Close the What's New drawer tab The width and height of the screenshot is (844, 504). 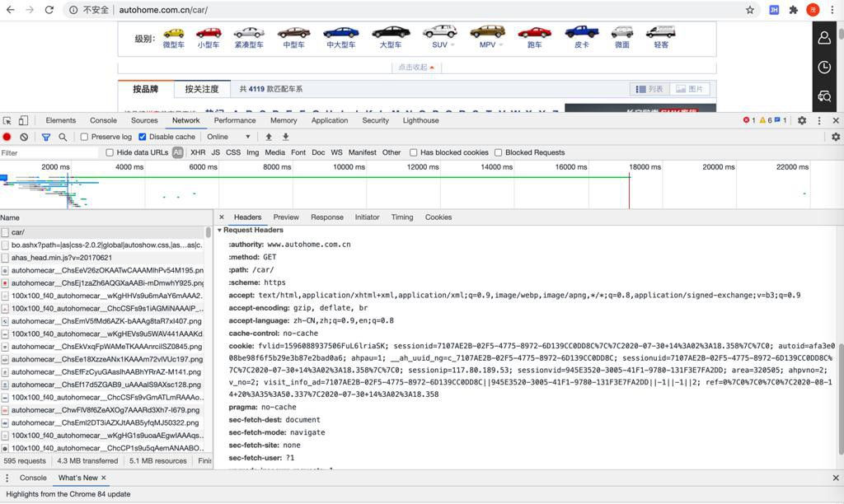(103, 478)
